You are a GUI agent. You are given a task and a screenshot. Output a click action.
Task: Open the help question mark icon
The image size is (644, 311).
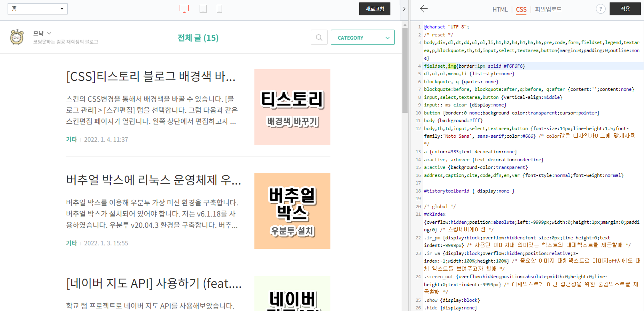point(600,9)
